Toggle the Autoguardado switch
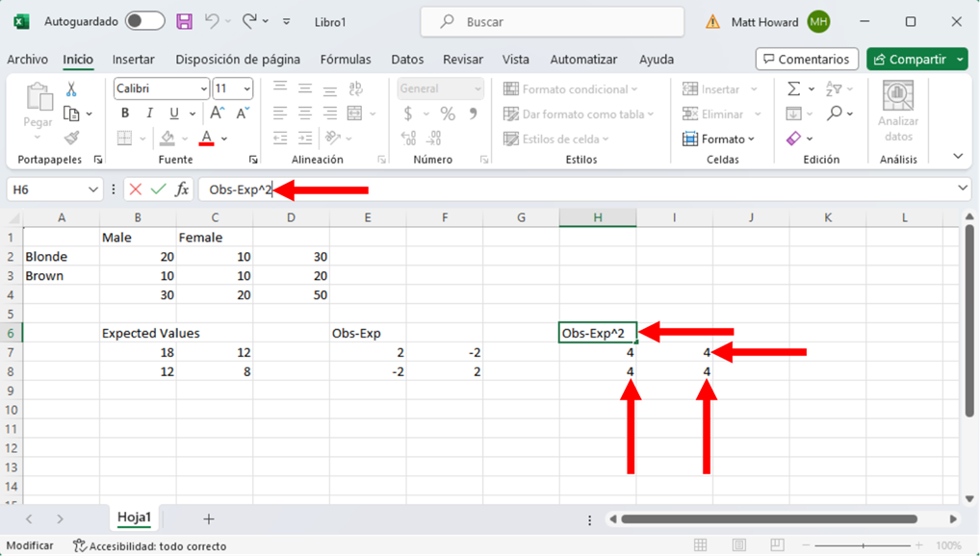 [x=144, y=21]
